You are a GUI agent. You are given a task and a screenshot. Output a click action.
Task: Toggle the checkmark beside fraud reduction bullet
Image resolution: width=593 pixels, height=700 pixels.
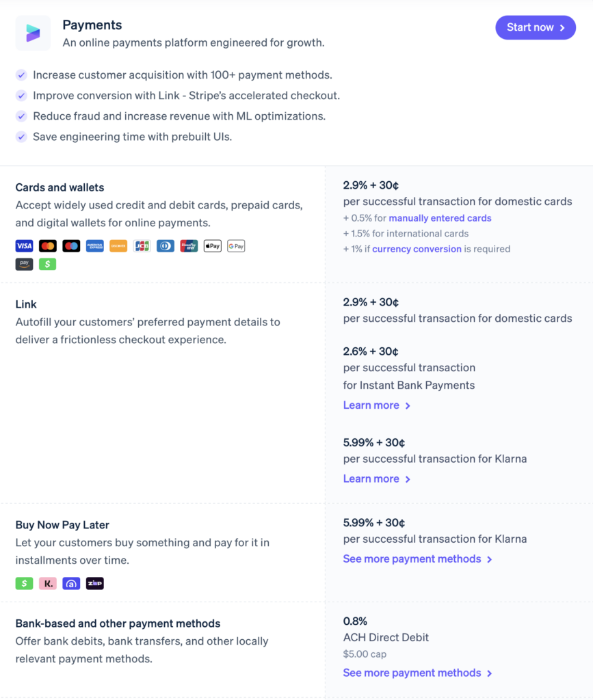21,116
